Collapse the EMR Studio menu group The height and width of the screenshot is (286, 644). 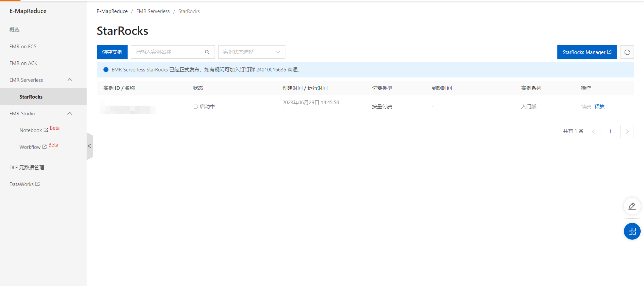coord(70,113)
